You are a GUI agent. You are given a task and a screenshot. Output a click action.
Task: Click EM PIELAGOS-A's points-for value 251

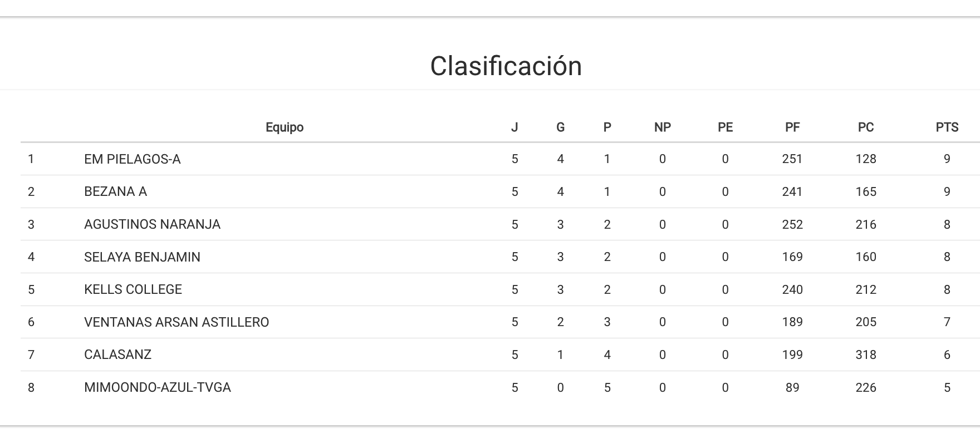pos(792,159)
